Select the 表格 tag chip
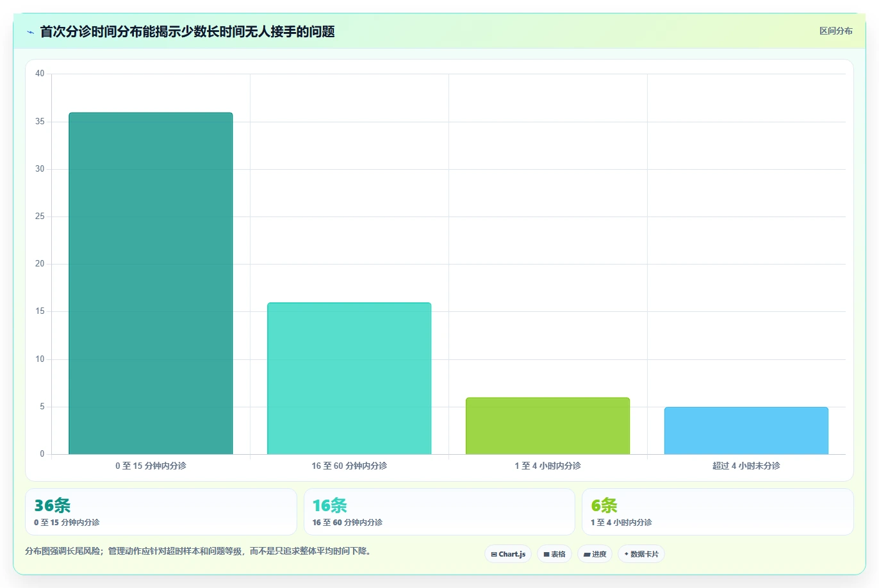Screen dimensions: 879x588 (554, 554)
